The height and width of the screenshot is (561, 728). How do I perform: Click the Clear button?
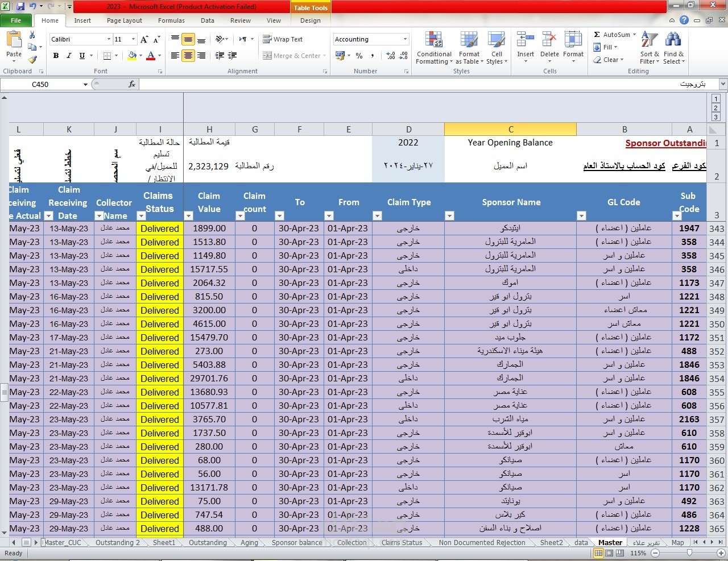coord(609,60)
